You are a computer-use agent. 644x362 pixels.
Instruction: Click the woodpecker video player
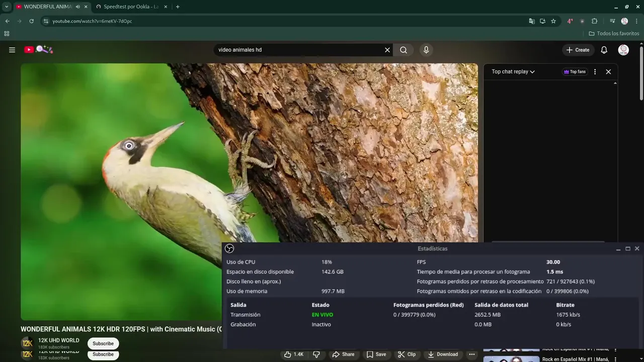point(249,191)
